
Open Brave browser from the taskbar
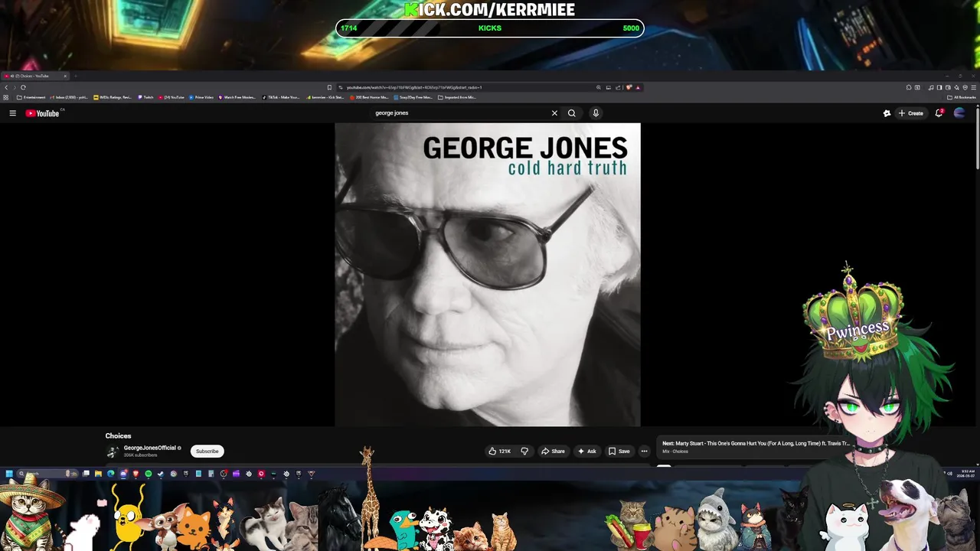pos(136,474)
